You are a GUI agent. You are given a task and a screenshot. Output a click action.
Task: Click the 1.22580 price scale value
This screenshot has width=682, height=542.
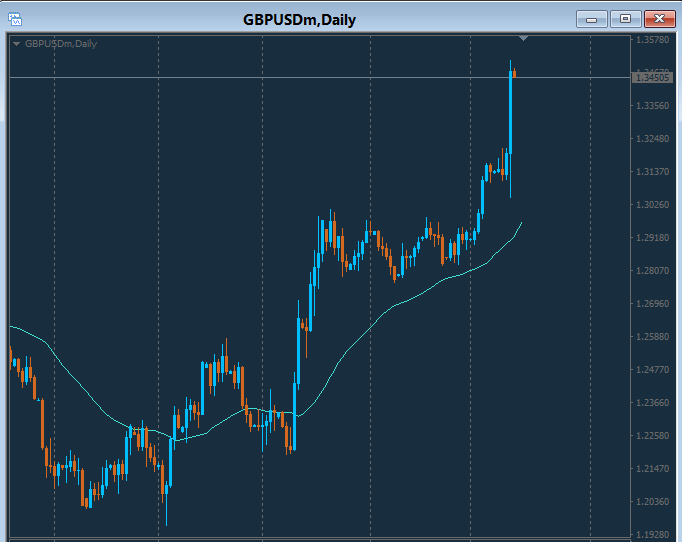[x=652, y=436]
